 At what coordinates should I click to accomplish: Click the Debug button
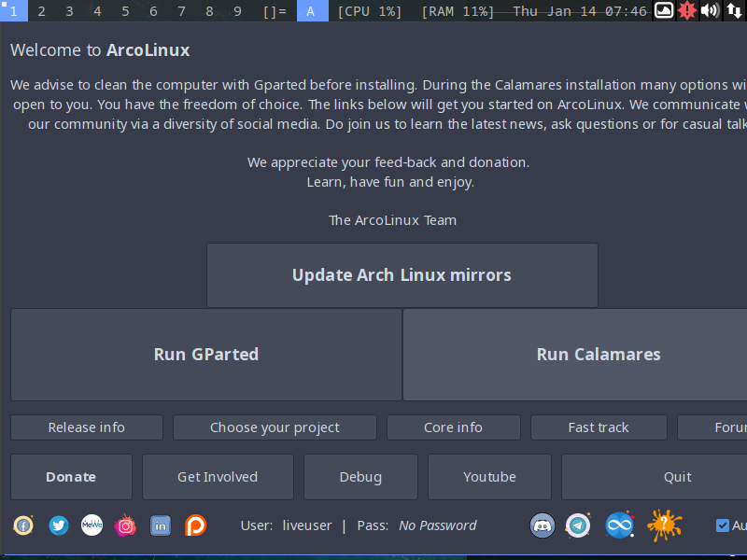coord(360,477)
